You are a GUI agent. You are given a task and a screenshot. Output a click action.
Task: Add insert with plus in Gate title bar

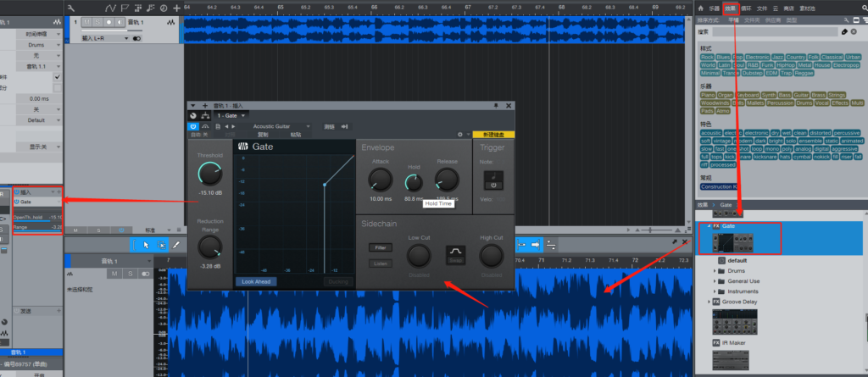(205, 105)
